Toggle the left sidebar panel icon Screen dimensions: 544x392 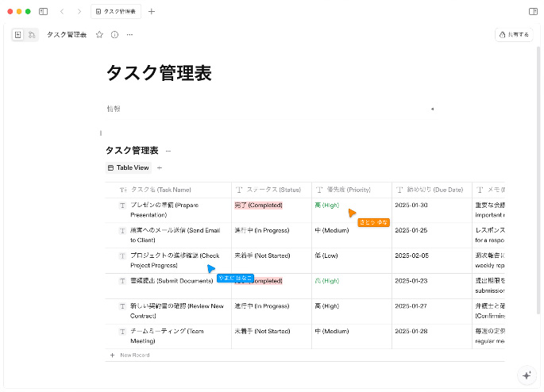click(x=43, y=12)
